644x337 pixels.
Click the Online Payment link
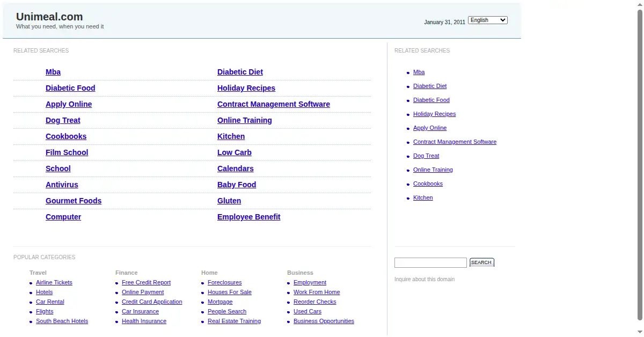pos(143,292)
